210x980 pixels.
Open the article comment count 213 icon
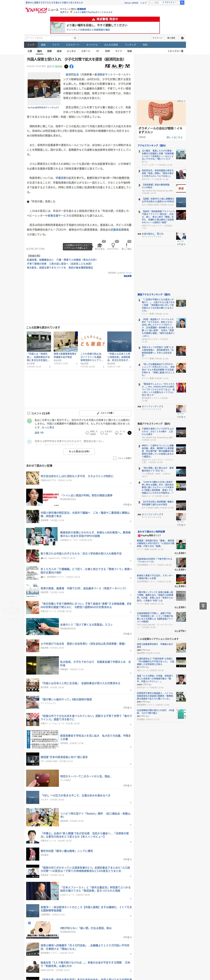[50, 67]
